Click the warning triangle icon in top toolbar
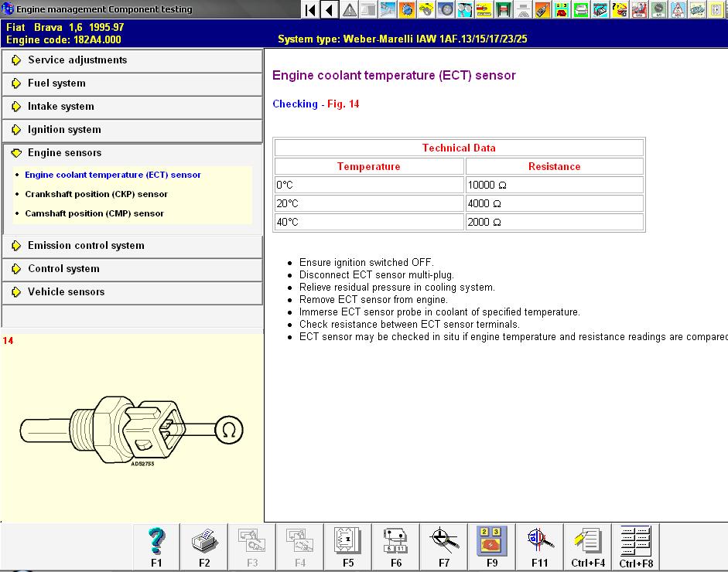 point(350,10)
